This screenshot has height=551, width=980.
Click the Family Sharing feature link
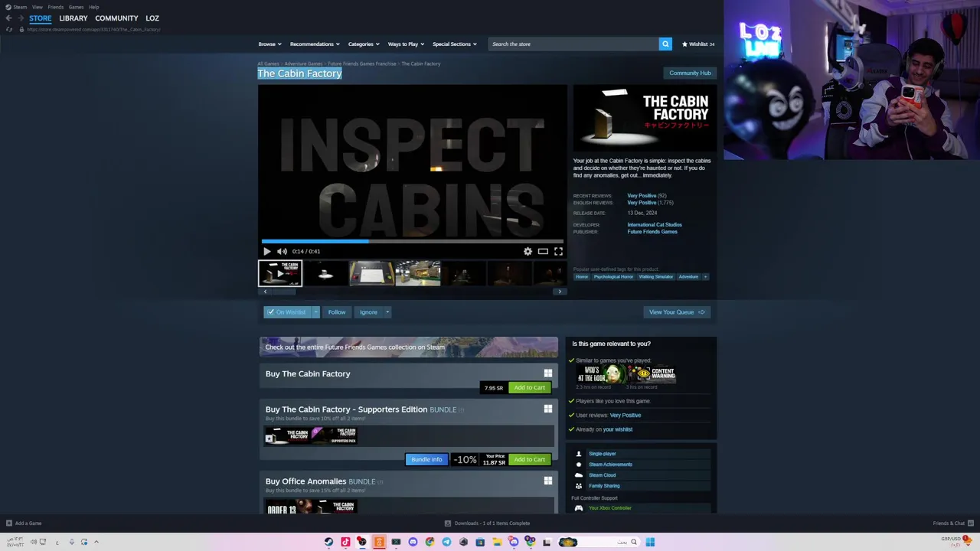(x=604, y=486)
